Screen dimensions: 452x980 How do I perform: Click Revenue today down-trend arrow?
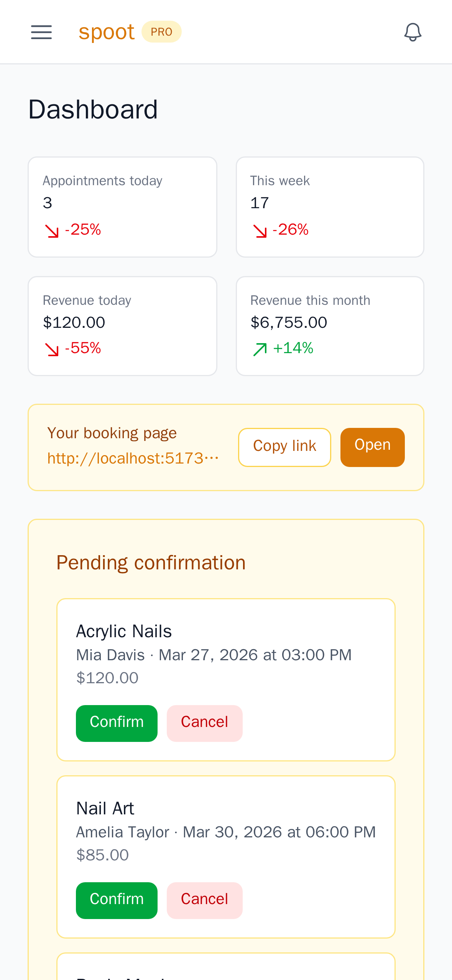tap(52, 350)
